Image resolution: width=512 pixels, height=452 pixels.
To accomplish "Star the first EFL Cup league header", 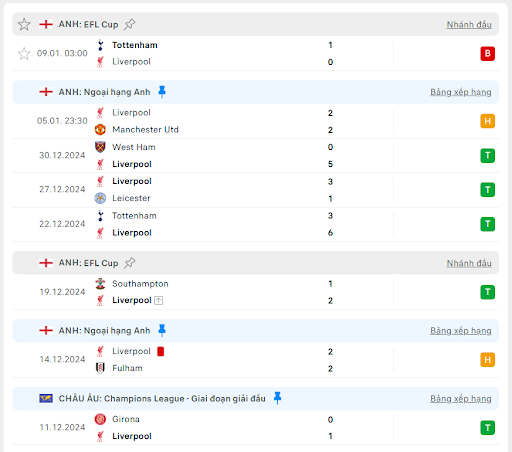I will 24,24.
